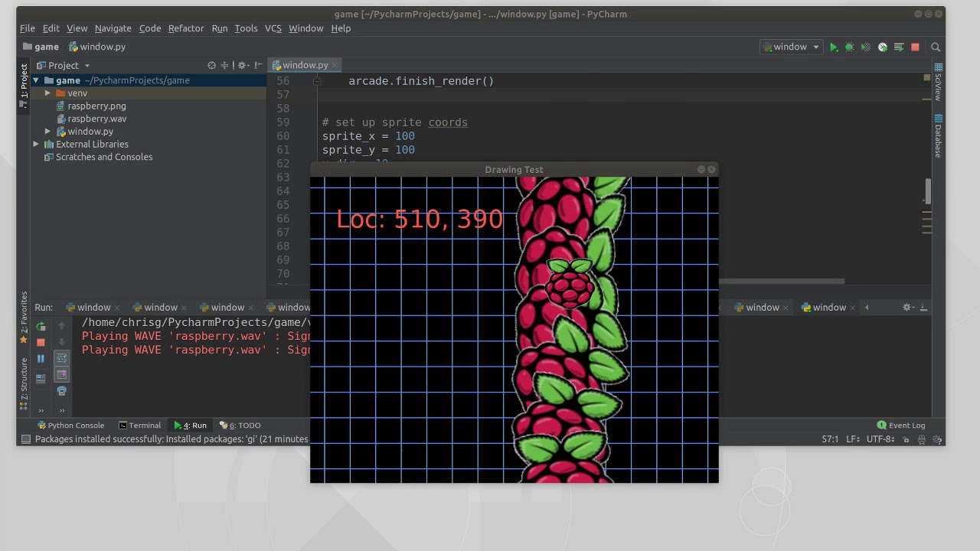The height and width of the screenshot is (551, 980).
Task: Expand the venv folder
Action: [47, 93]
